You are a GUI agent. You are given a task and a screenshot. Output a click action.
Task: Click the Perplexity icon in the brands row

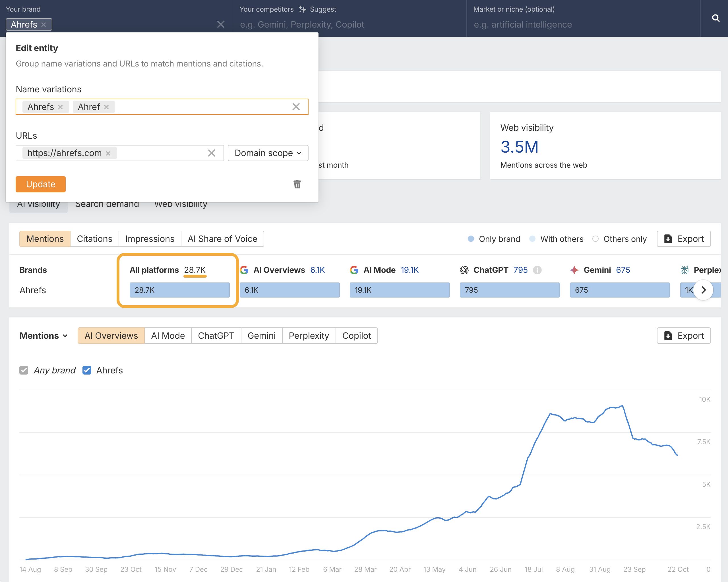[x=685, y=270]
